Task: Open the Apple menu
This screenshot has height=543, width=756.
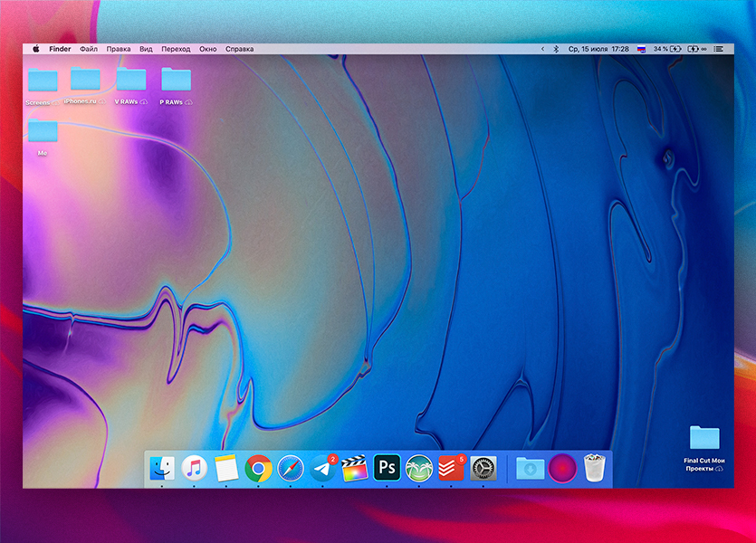Action: 36,49
